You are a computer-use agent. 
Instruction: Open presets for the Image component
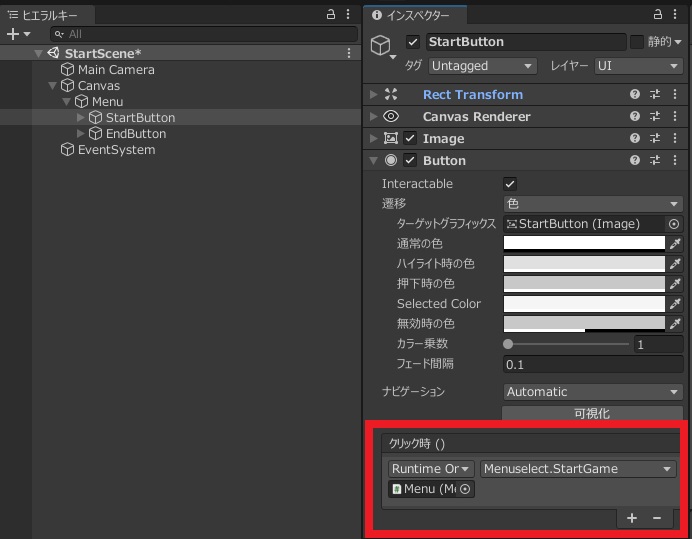point(655,138)
